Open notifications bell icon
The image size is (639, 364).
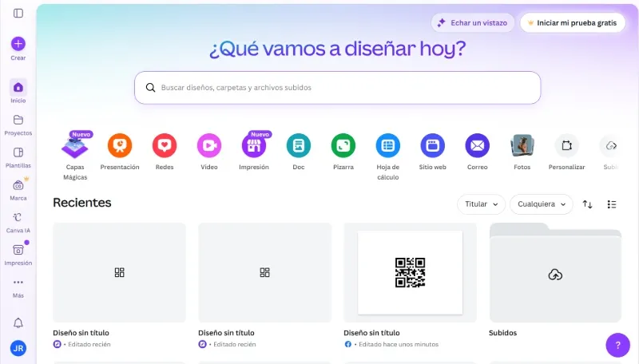18,322
